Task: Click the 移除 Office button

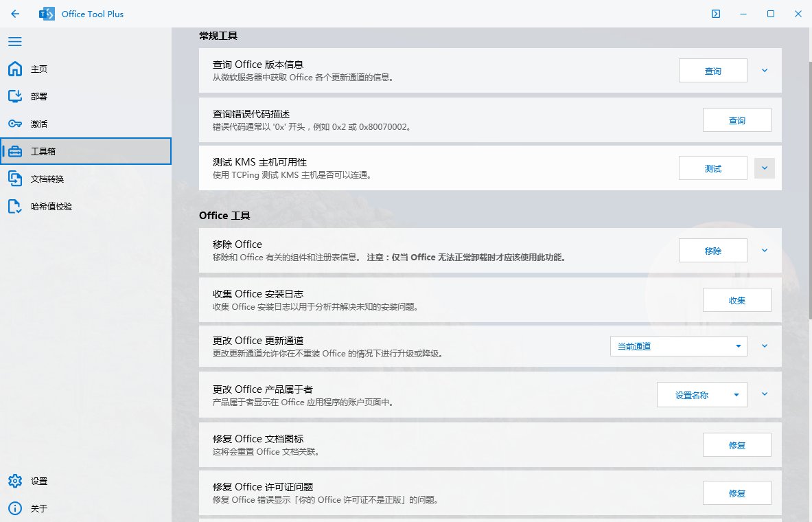Action: tap(712, 251)
